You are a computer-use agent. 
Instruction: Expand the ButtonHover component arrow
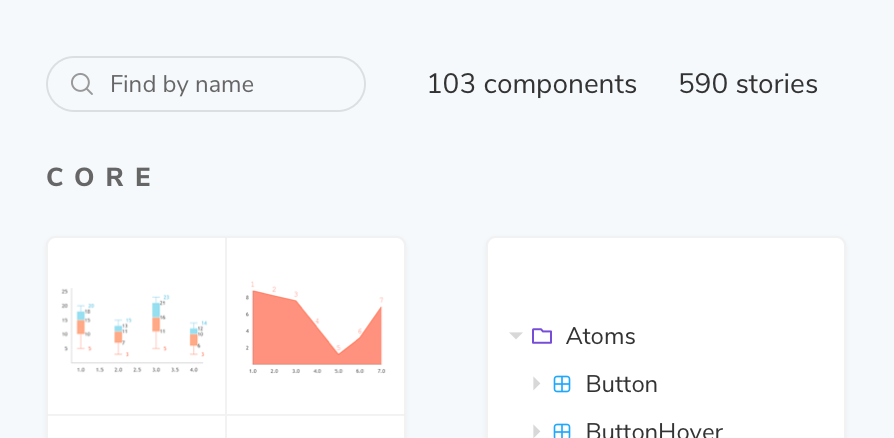[x=536, y=431]
